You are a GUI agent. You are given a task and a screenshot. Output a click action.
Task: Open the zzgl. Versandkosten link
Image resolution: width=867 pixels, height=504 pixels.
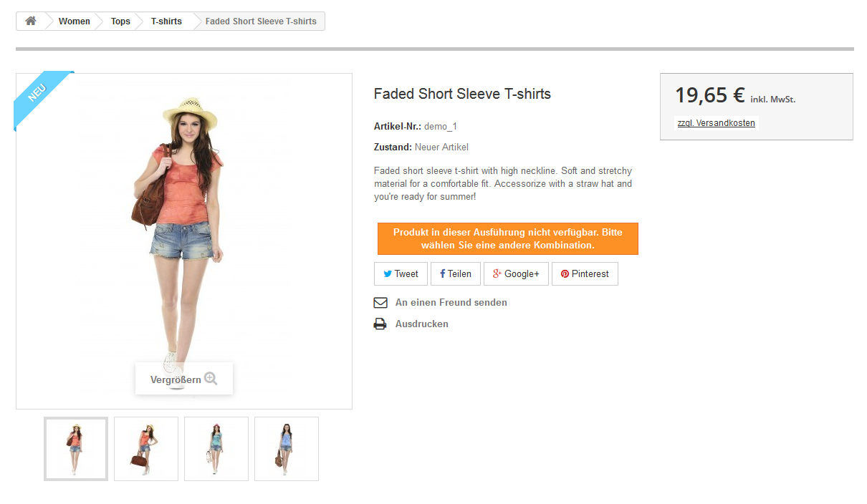coord(716,123)
